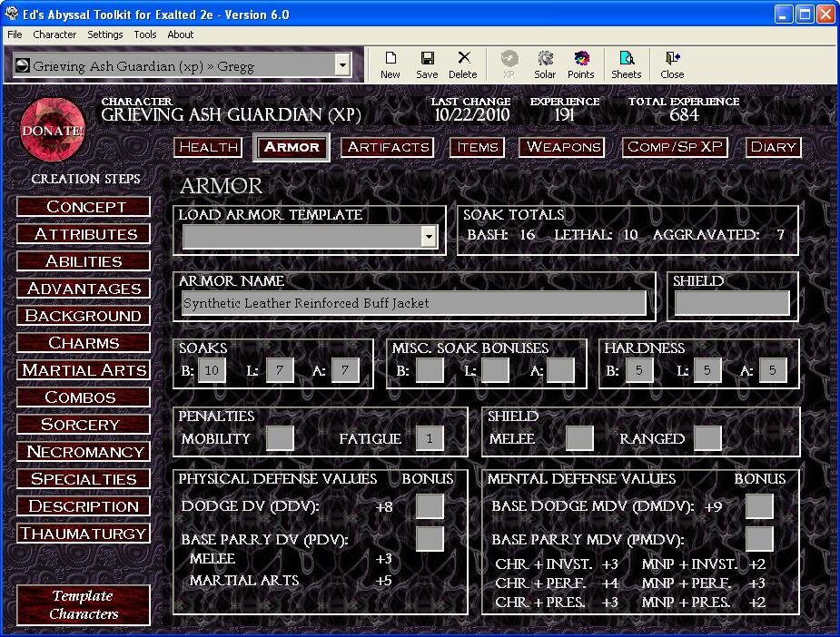Click the Dodge DV bonus field
The image size is (840, 637).
[x=430, y=506]
